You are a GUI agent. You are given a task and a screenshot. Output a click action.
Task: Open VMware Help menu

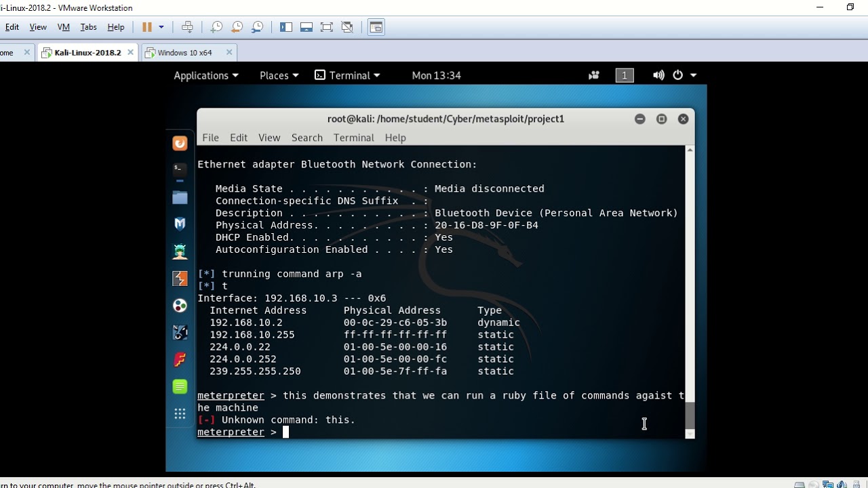point(116,27)
